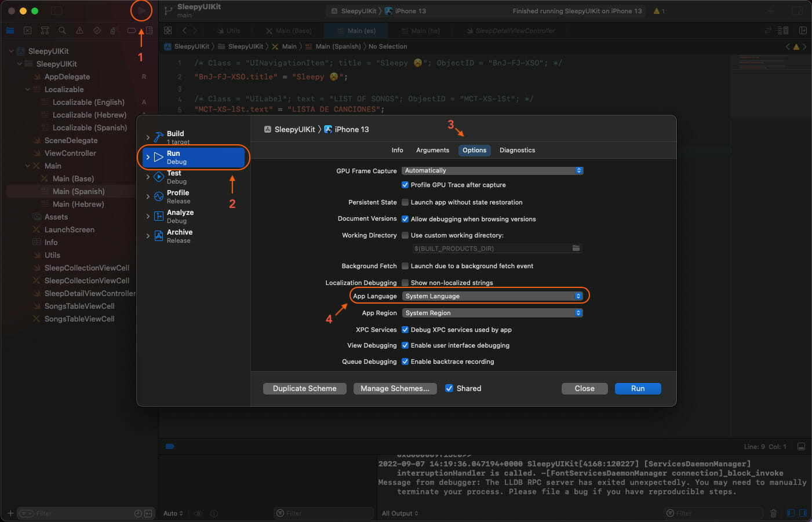The height and width of the screenshot is (522, 812).
Task: Toggle Profile GPU Trace after capture checkbox
Action: pyautogui.click(x=405, y=185)
